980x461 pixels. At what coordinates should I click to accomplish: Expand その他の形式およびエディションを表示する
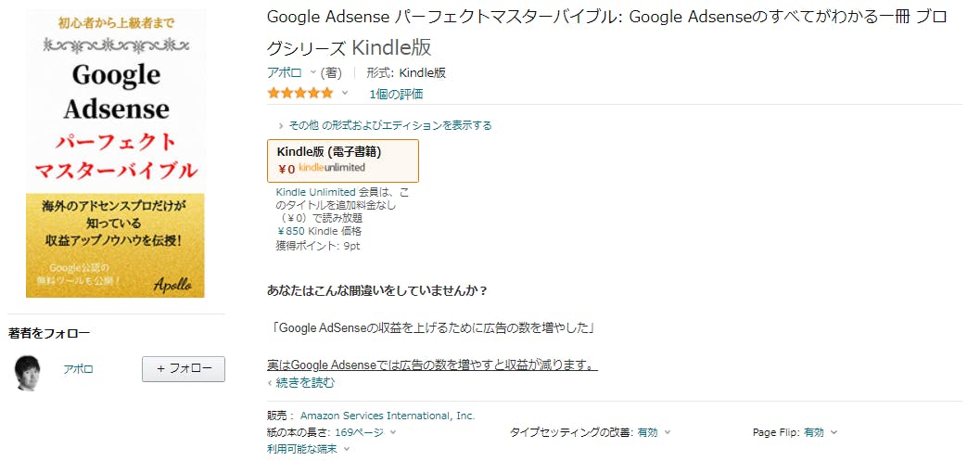(385, 125)
